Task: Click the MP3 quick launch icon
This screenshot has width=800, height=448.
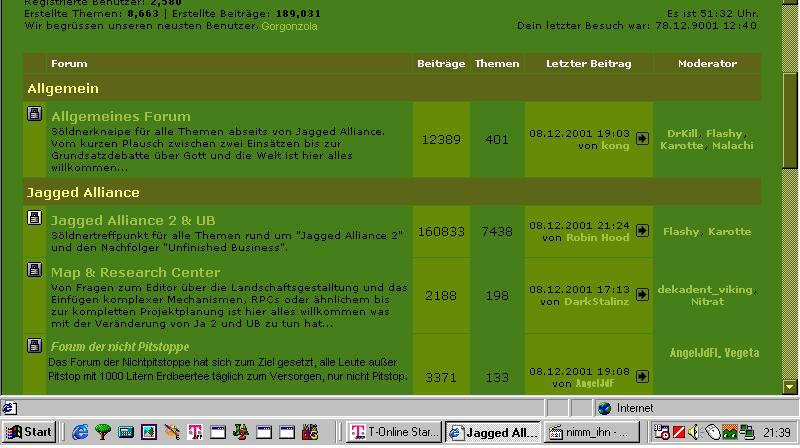Action: point(310,432)
